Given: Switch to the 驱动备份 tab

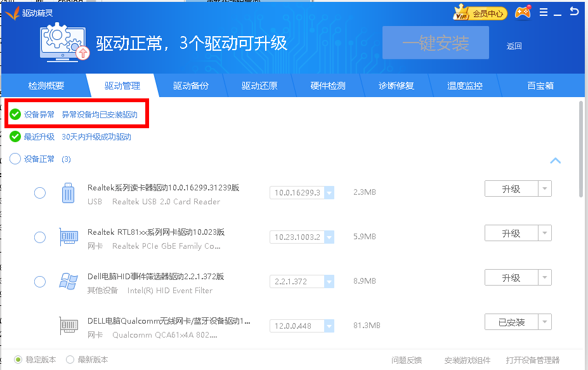Looking at the screenshot, I should coord(190,86).
